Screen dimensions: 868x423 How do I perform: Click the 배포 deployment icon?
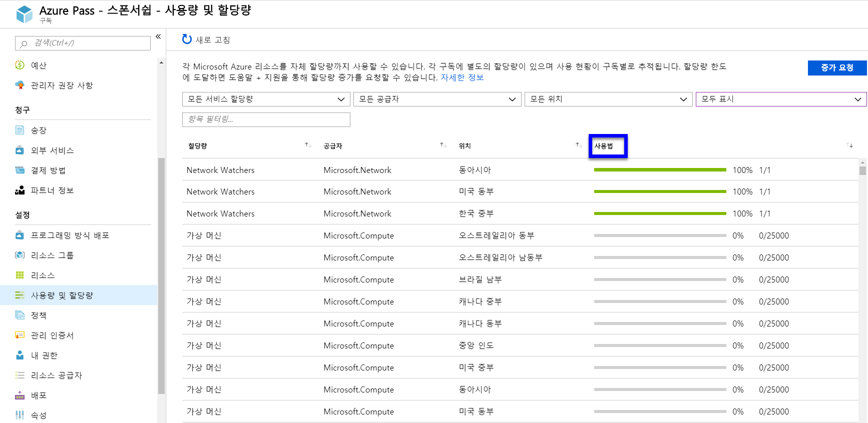pyautogui.click(x=20, y=395)
